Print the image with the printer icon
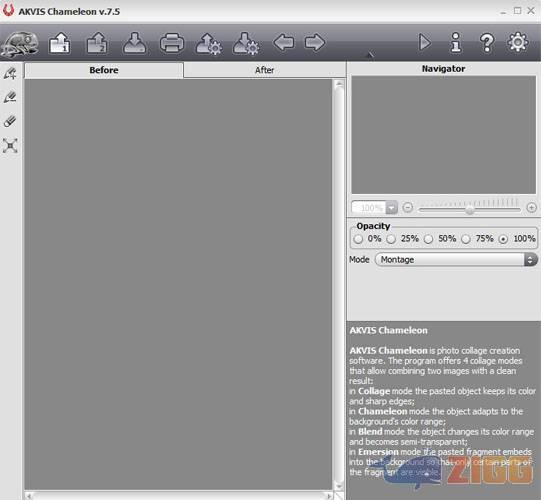541x500 pixels. pyautogui.click(x=172, y=43)
